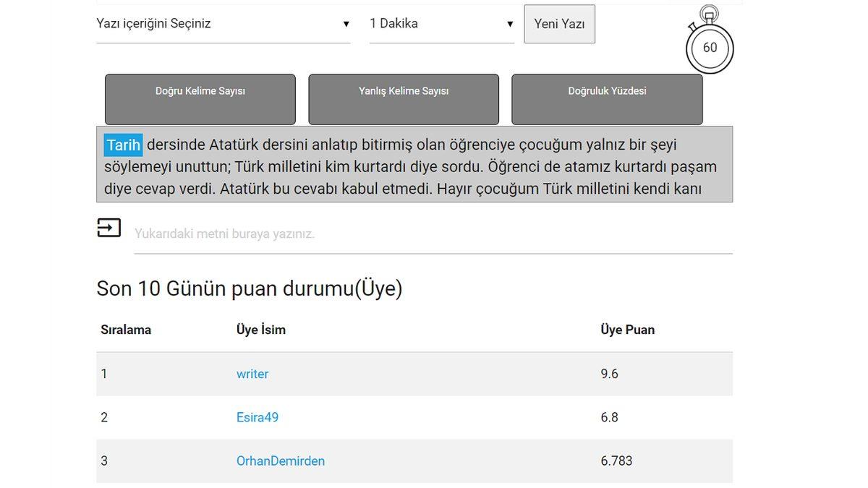Click the 'Üye Puan' column header
The width and height of the screenshot is (868, 488).
click(628, 329)
